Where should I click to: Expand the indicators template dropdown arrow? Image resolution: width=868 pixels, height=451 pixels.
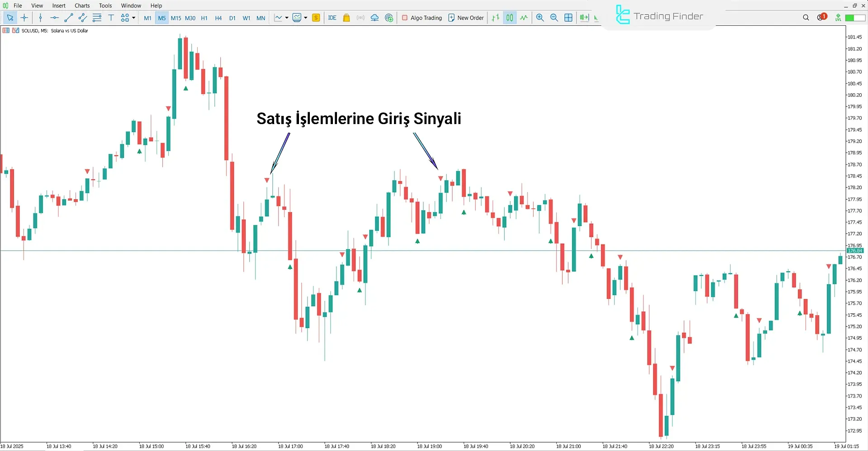pos(306,18)
